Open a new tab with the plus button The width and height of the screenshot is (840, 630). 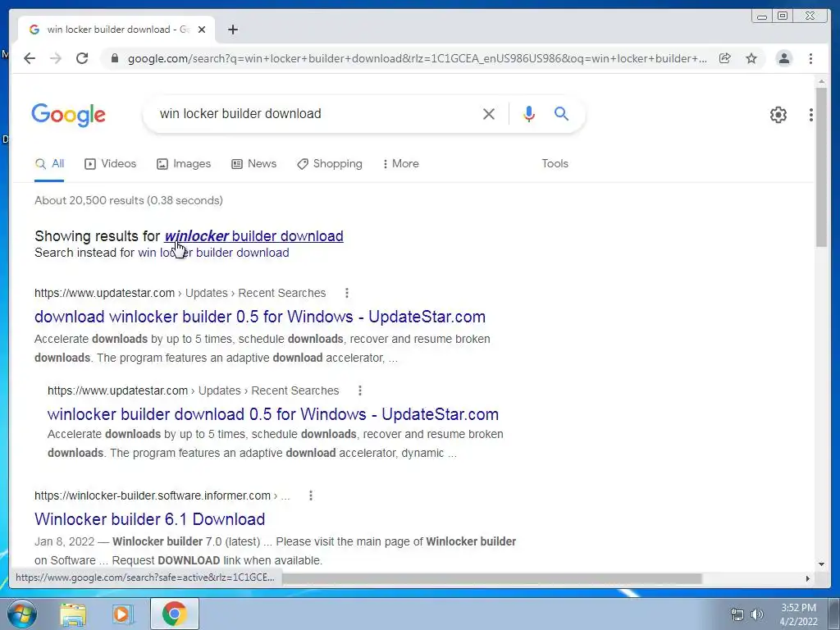coord(232,30)
